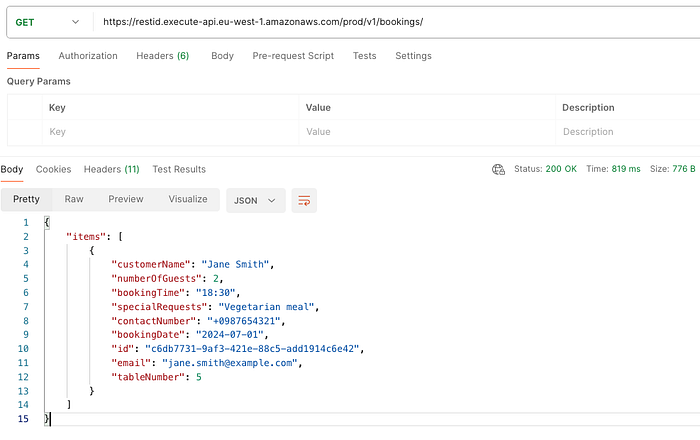The image size is (700, 440).
Task: Open the Test Results tab
Action: click(x=179, y=170)
